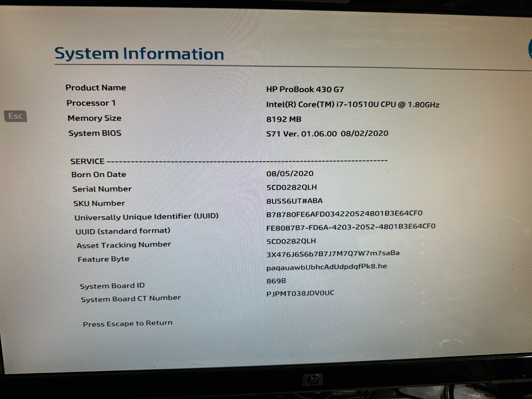Click the Esc button on the left edge
The height and width of the screenshot is (399, 532).
pyautogui.click(x=15, y=116)
